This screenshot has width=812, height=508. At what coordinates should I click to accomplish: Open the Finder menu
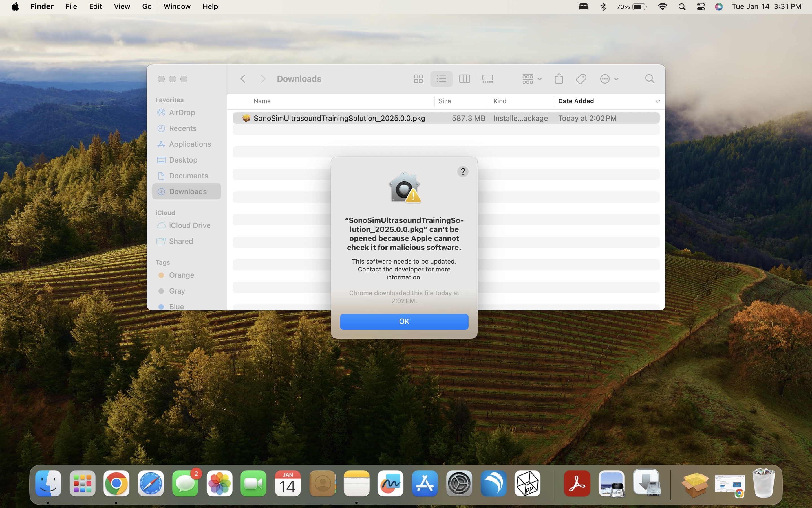pyautogui.click(x=42, y=7)
